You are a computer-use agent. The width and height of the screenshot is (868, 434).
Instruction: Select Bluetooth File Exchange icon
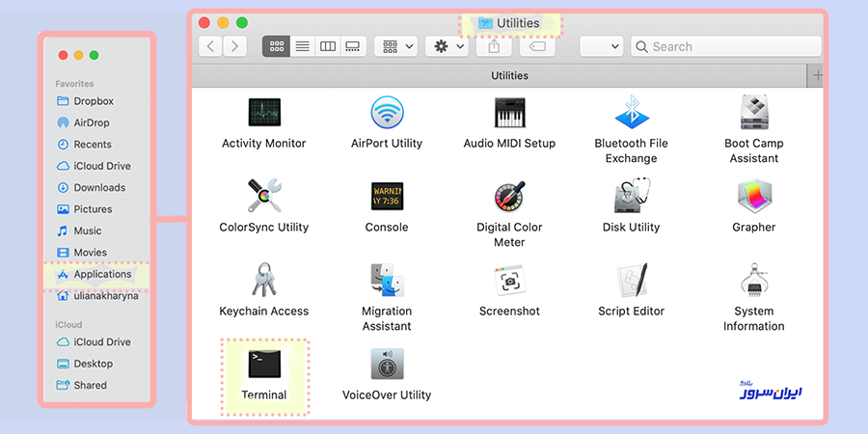[632, 113]
